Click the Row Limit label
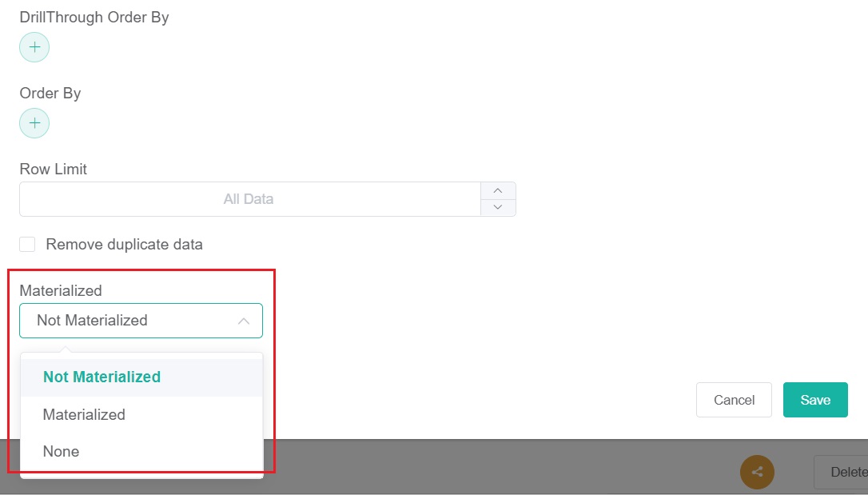868x495 pixels. click(x=54, y=170)
